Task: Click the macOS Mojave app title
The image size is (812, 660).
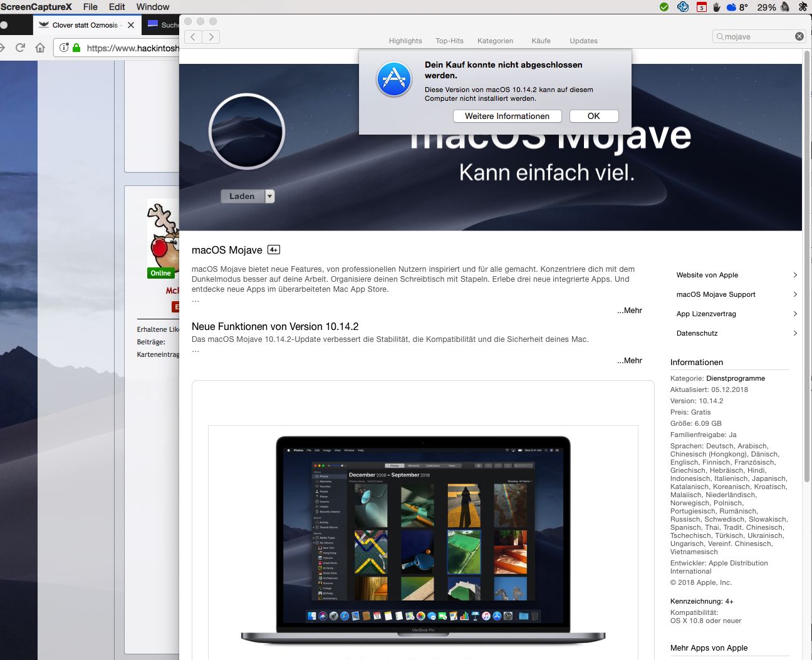Action: tap(227, 250)
